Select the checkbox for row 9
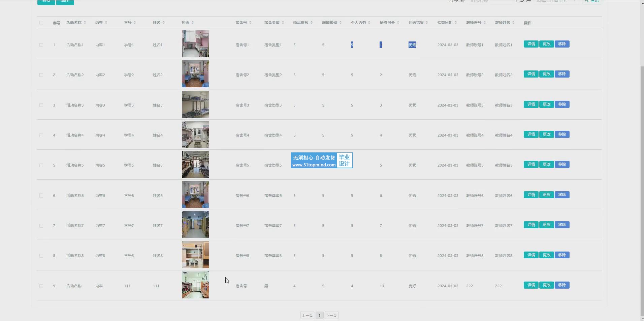The width and height of the screenshot is (644, 321). (x=41, y=286)
